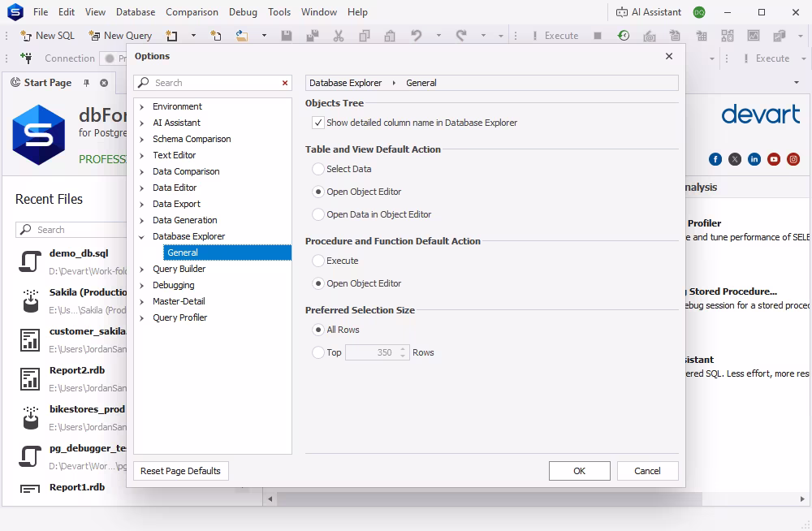
Task: Open the File menu
Action: pos(41,12)
